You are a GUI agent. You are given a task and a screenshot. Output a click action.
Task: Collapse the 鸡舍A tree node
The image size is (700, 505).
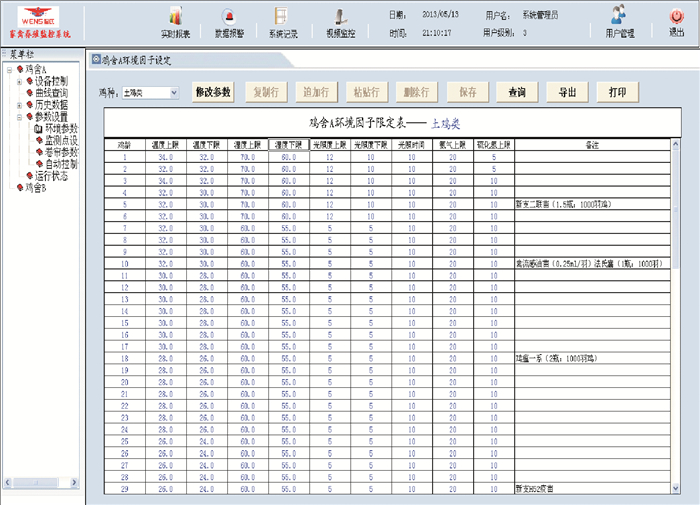pyautogui.click(x=9, y=70)
